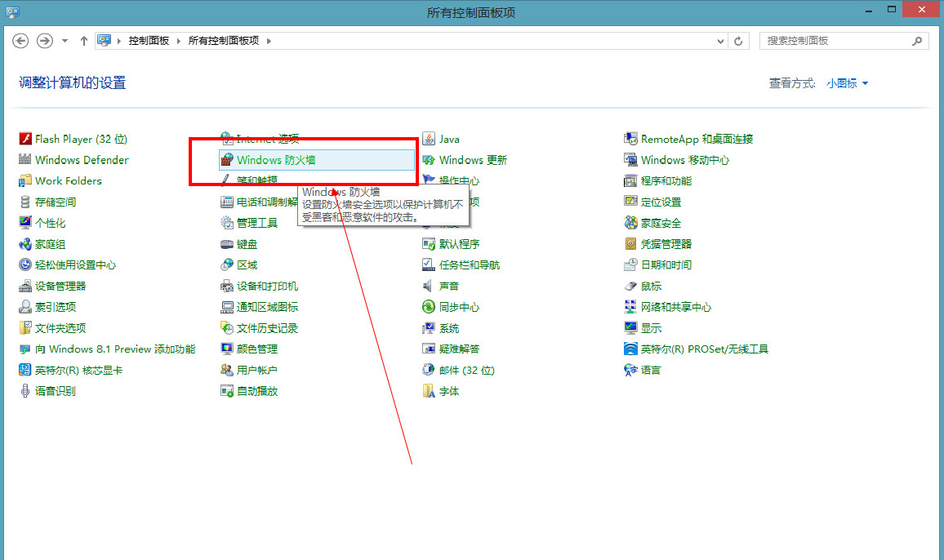The image size is (944, 560).
Task: Refresh the control panel view
Action: coord(738,41)
